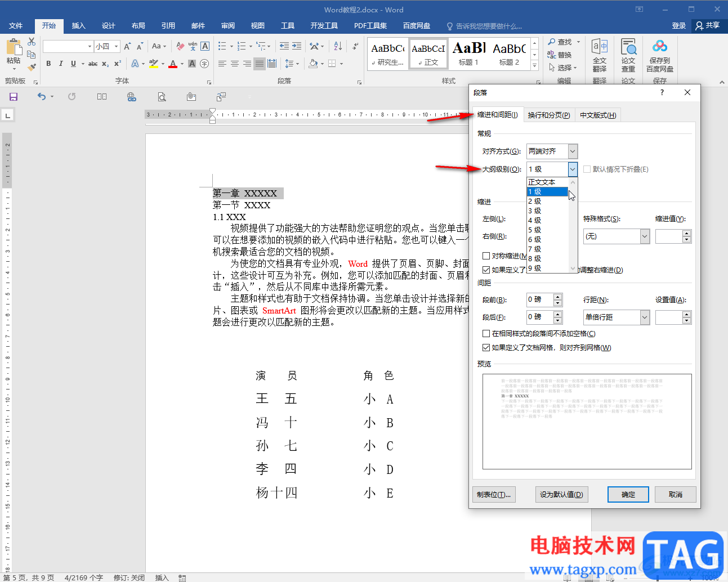This screenshot has height=582, width=728.
Task: Toggle no space between same-style paragraphs checkbox
Action: click(x=486, y=333)
